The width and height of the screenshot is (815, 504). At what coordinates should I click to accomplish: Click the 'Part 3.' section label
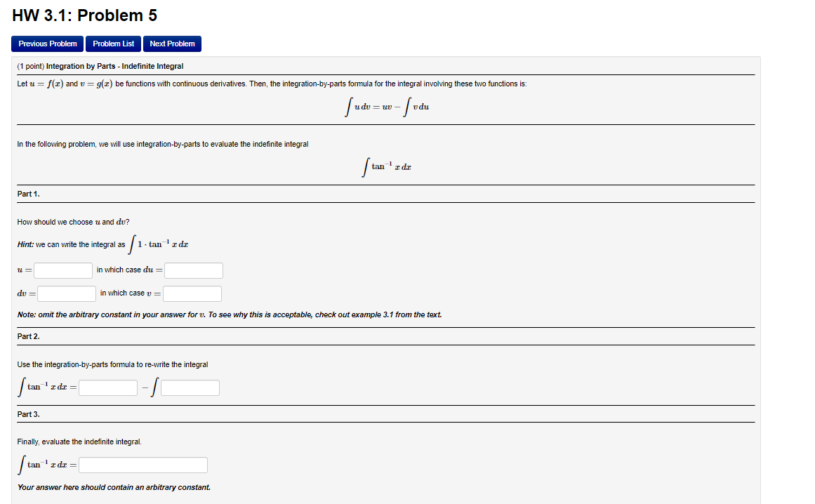click(29, 414)
